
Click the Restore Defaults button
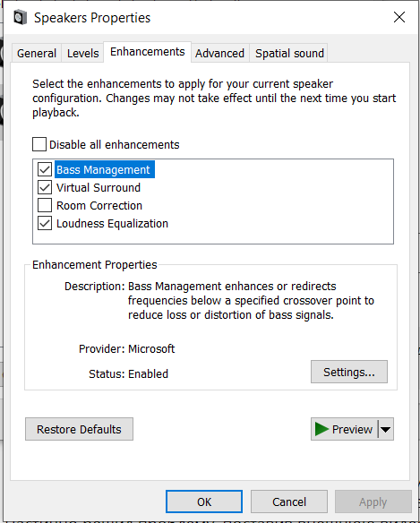tap(79, 429)
